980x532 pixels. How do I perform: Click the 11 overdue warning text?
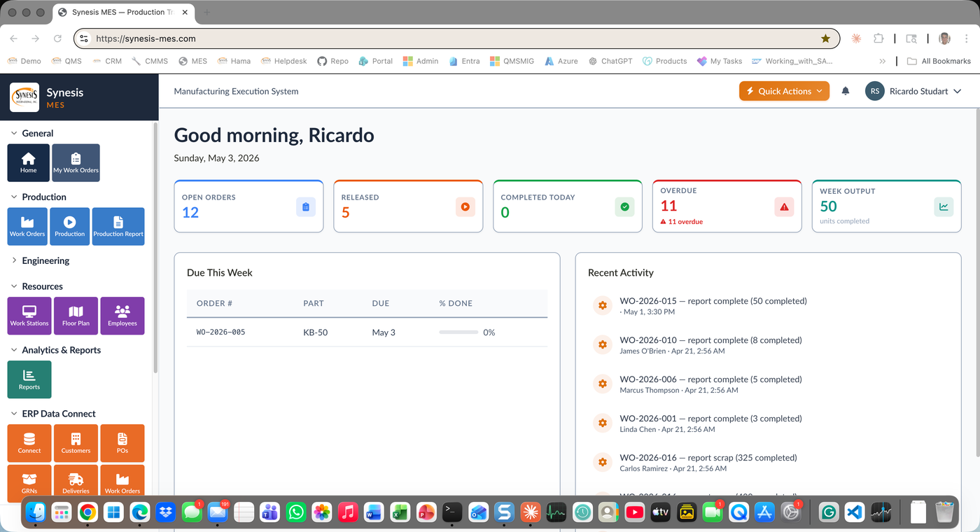pyautogui.click(x=682, y=222)
